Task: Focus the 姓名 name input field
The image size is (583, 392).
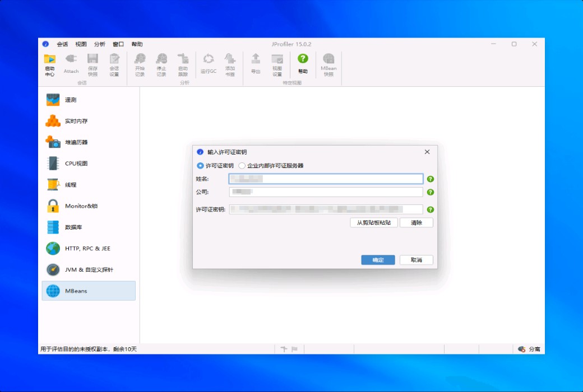Action: coord(326,179)
